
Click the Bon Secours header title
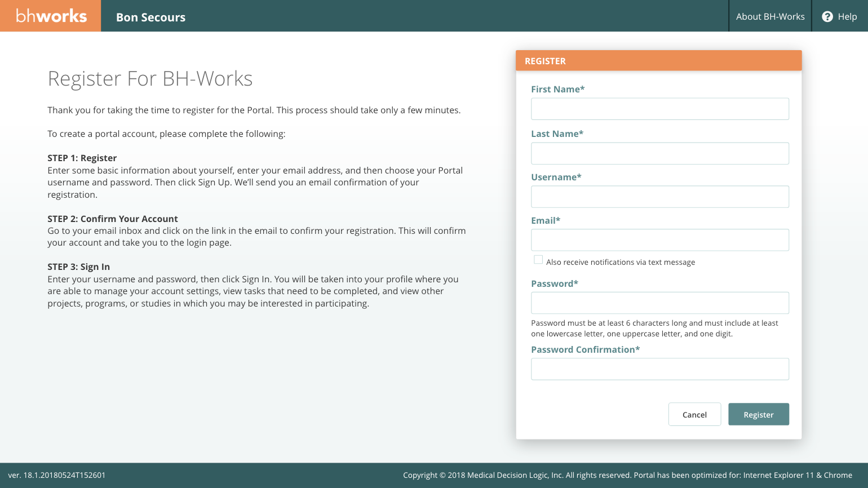[x=150, y=17]
